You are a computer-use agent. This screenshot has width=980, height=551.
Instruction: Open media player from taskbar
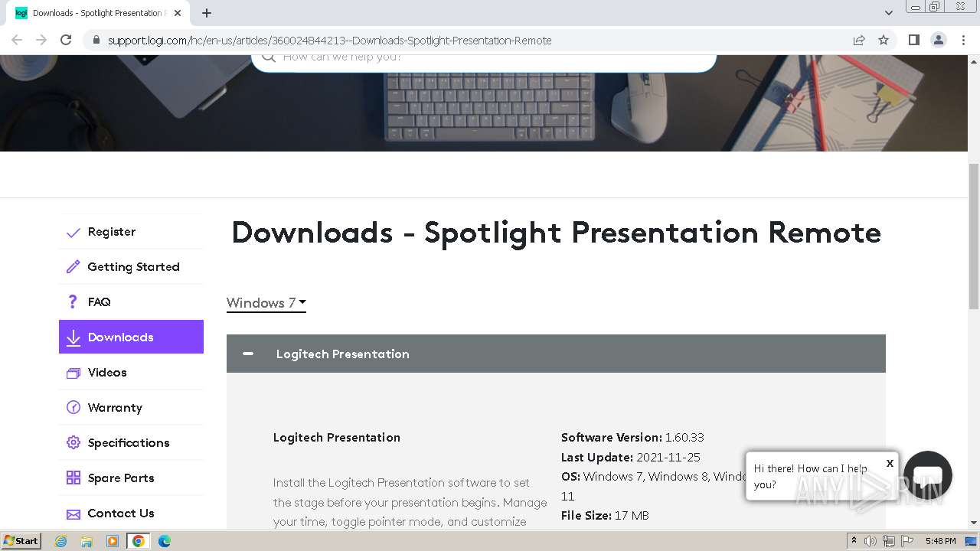113,541
